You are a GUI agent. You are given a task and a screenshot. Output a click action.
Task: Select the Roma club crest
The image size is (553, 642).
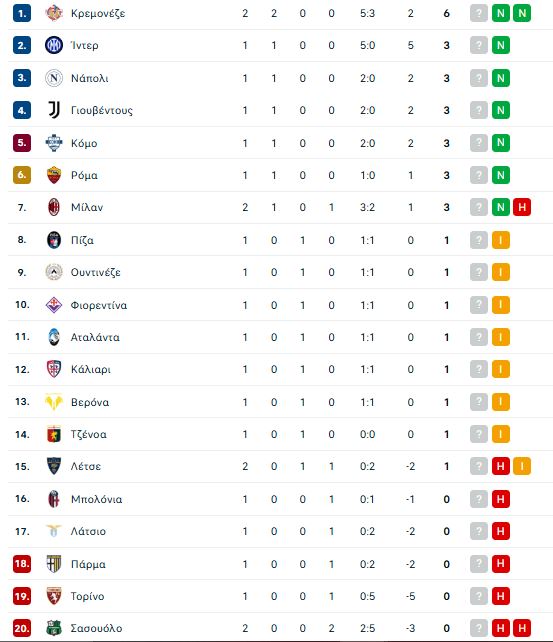click(54, 175)
